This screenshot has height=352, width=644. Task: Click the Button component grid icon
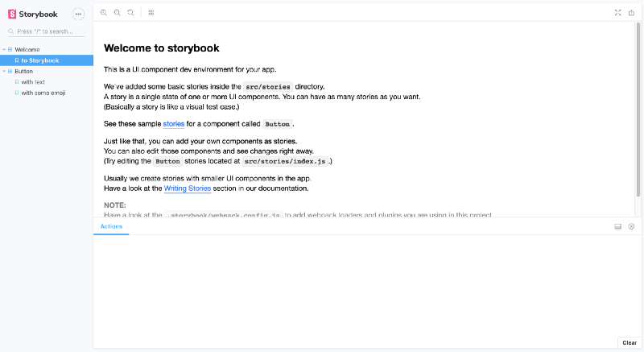pyautogui.click(x=10, y=71)
